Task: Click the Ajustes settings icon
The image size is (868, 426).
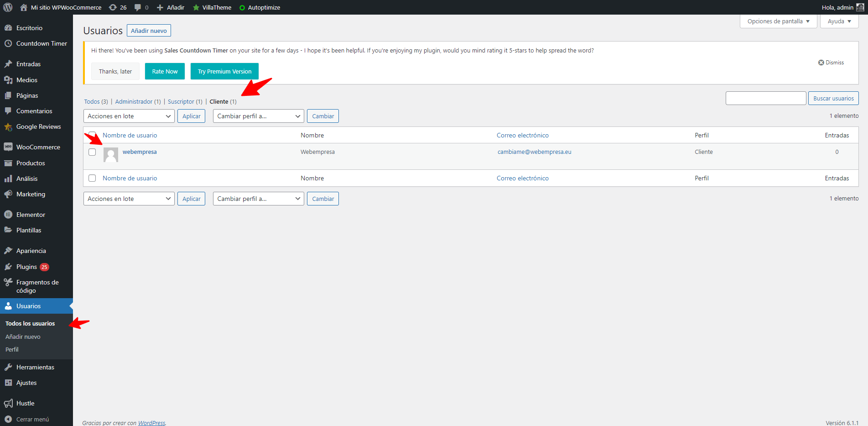Action: (8, 383)
